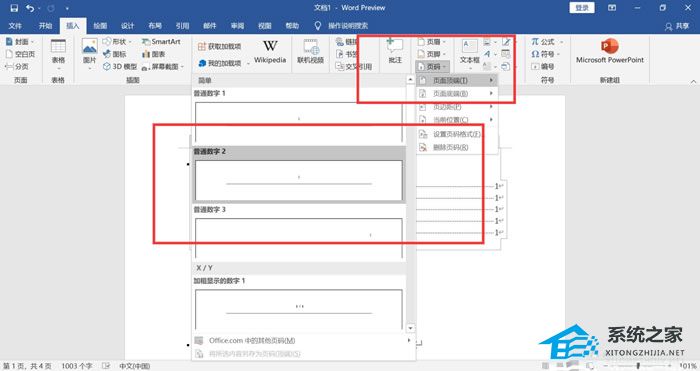Insert a table using the 表格 icon
This screenshot has height=371, width=700.
[58, 51]
